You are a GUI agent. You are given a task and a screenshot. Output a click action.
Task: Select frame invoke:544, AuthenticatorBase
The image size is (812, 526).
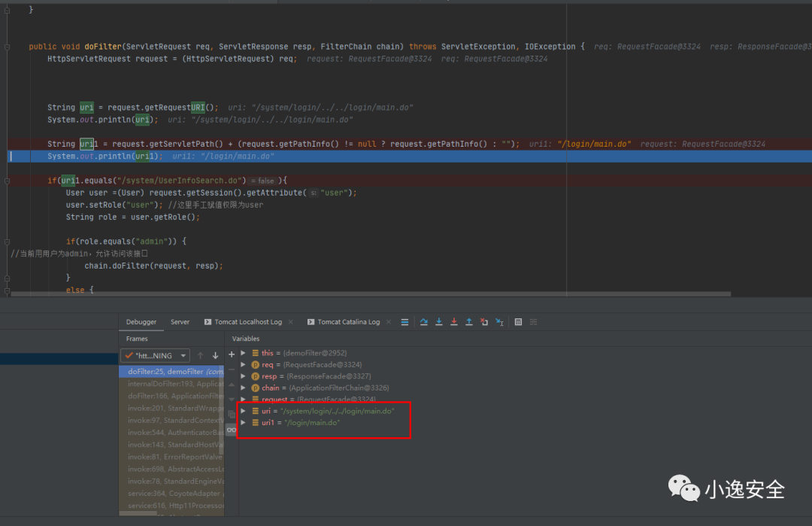[x=171, y=432]
